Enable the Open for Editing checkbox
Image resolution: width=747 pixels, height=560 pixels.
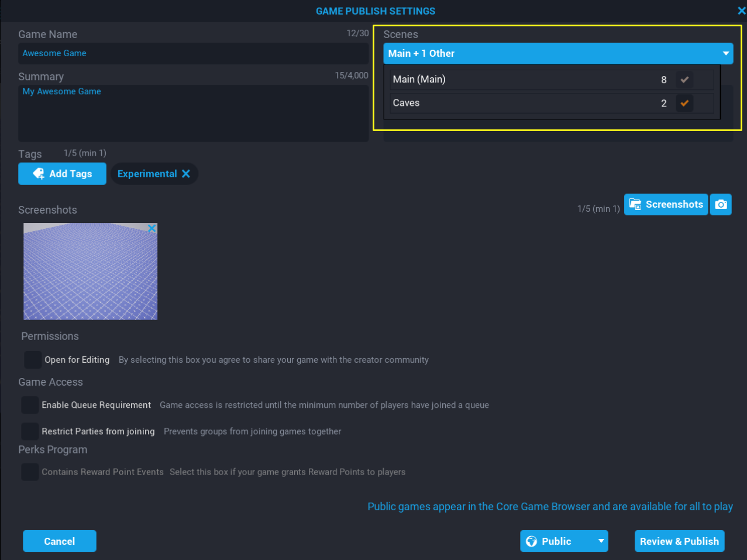coord(33,360)
